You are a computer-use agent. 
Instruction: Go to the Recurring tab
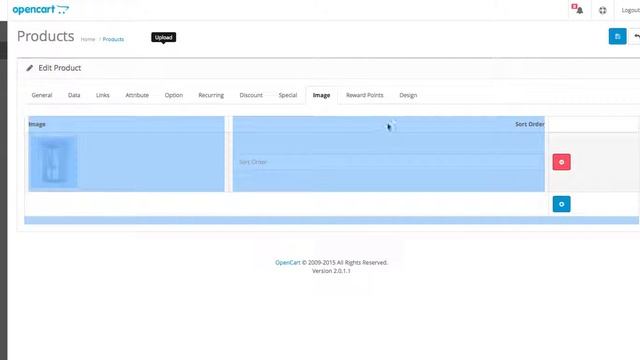[211, 95]
